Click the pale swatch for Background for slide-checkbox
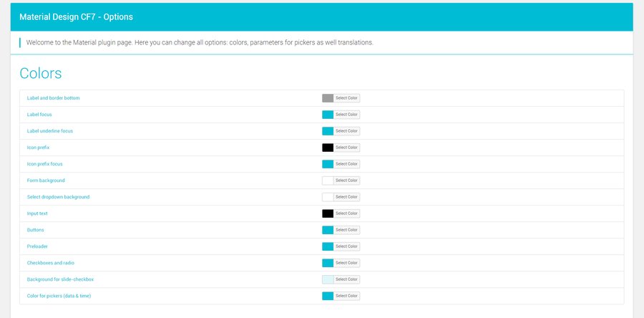Screen dimensions: 644x318 click(328, 279)
